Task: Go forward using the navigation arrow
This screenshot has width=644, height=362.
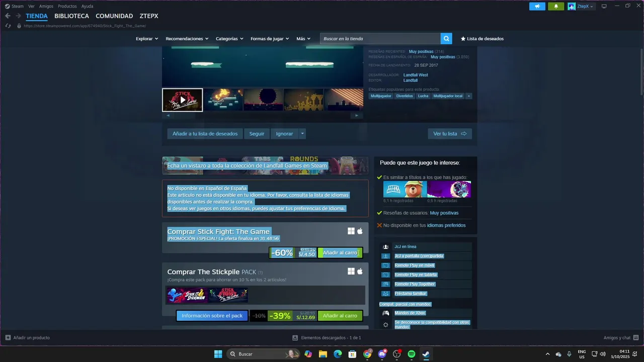Action: tap(18, 16)
